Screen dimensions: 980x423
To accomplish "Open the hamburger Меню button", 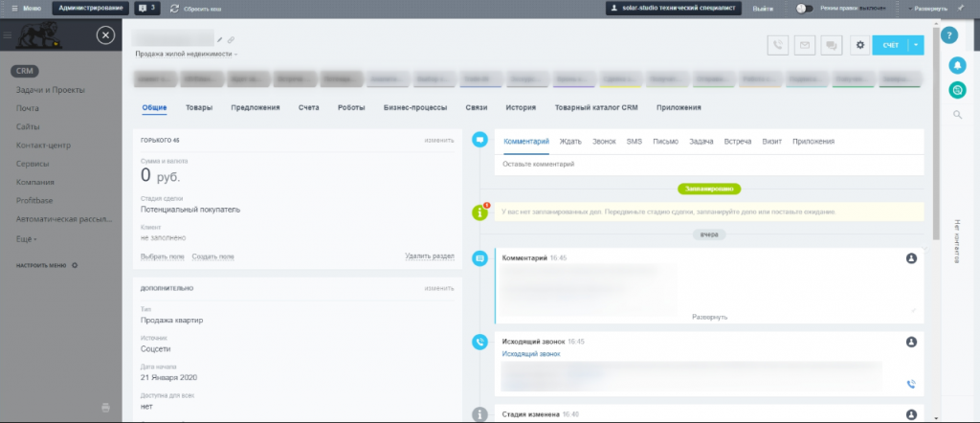I will pos(26,9).
